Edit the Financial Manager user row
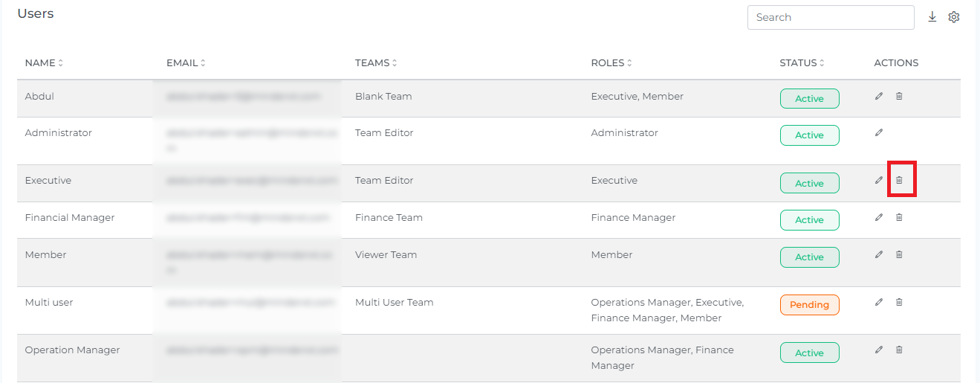This screenshot has width=980, height=383. (x=879, y=217)
